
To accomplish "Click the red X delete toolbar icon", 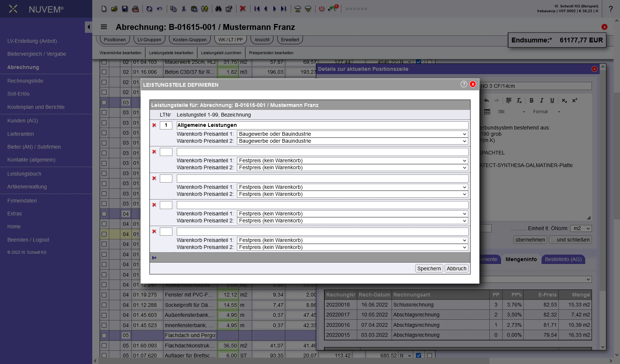I will click(242, 8).
